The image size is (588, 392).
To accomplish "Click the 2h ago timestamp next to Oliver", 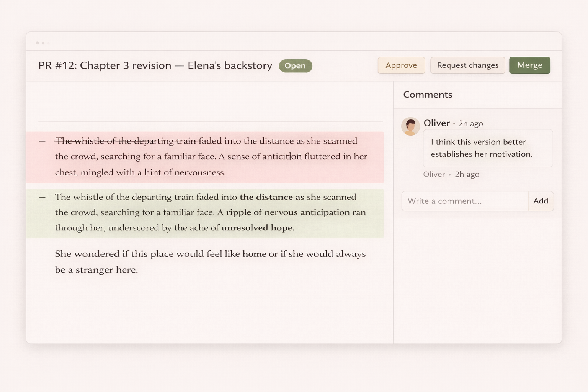I will point(470,123).
